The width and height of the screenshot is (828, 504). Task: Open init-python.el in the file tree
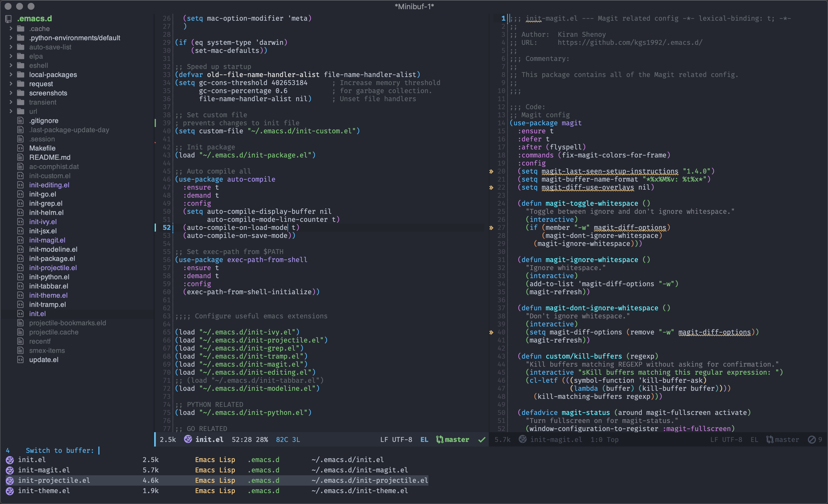(x=49, y=277)
